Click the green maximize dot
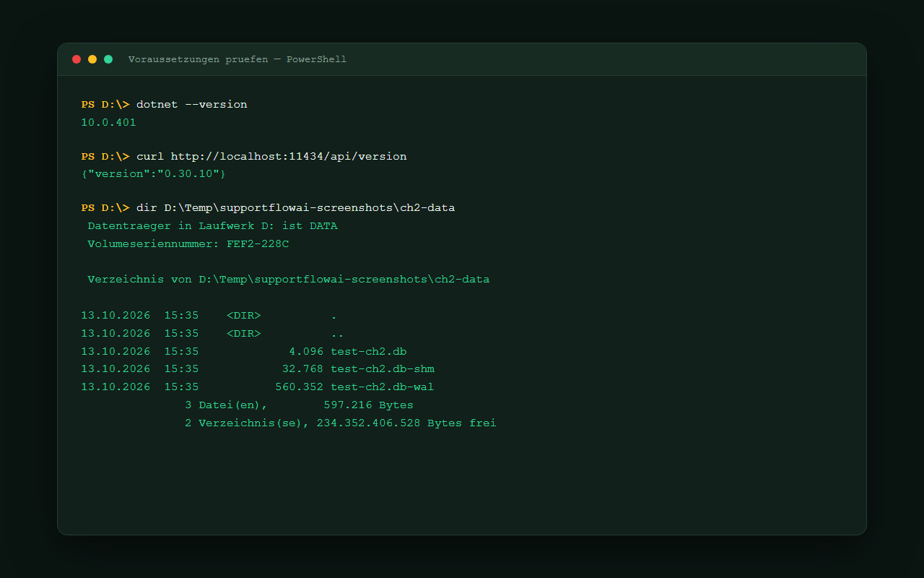Image resolution: width=924 pixels, height=578 pixels. (x=108, y=59)
